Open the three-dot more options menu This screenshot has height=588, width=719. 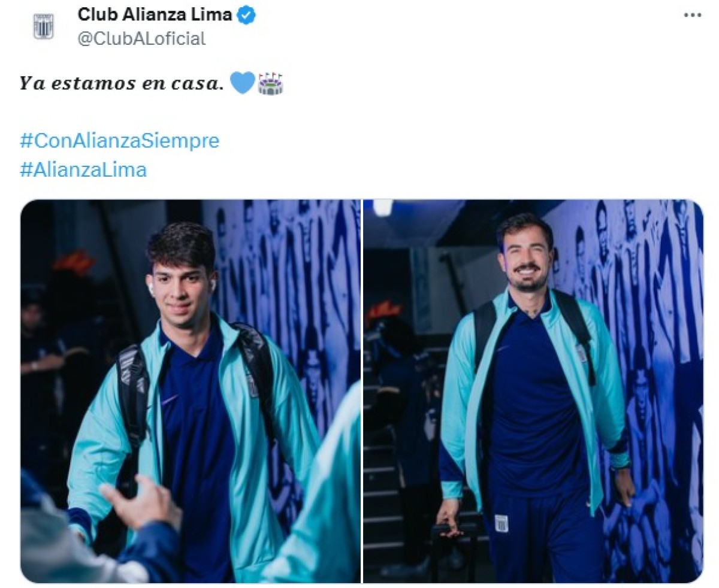692,16
